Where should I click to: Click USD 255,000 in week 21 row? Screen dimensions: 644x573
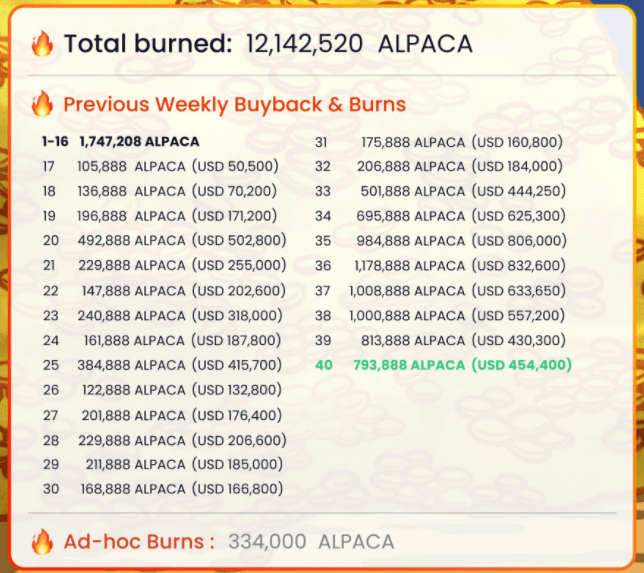239,266
